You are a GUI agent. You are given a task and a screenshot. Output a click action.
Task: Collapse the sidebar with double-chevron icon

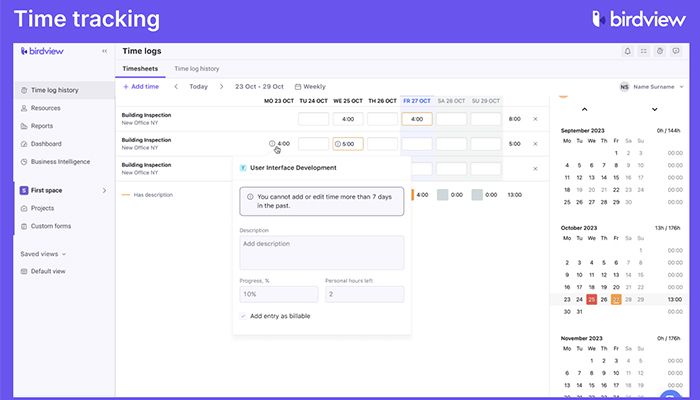[104, 51]
